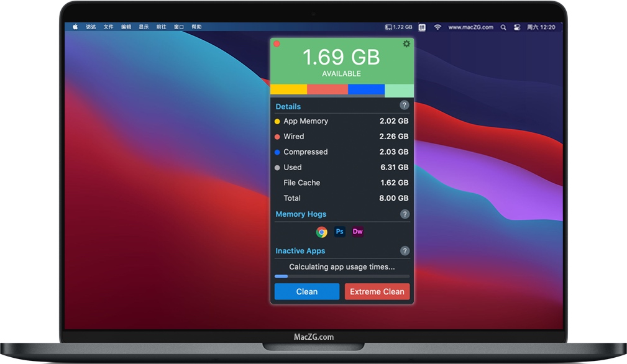Viewport: 627px width, 364px height.
Task: Open the 编辑 menu in the menu bar
Action: pyautogui.click(x=126, y=27)
